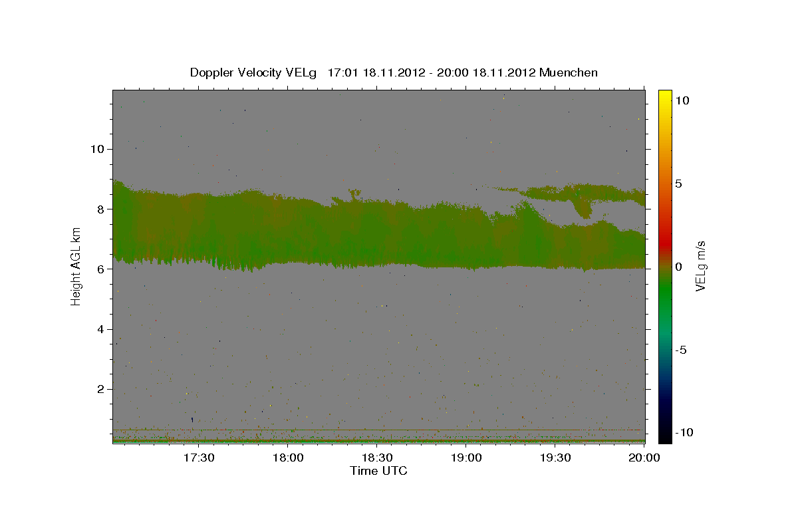Click the 19:30 time tick label
Screen dimensions: 798x532
pos(555,458)
